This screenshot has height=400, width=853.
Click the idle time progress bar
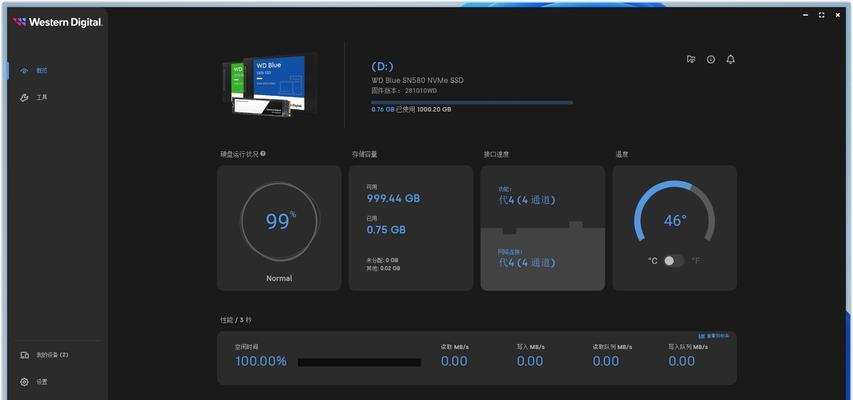(359, 362)
